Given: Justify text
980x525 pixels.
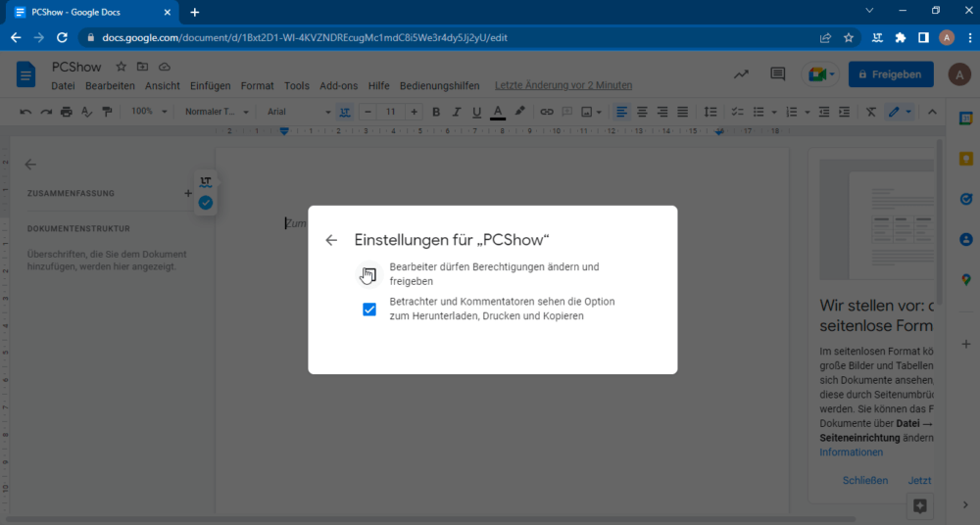Looking at the screenshot, I should click(x=682, y=112).
